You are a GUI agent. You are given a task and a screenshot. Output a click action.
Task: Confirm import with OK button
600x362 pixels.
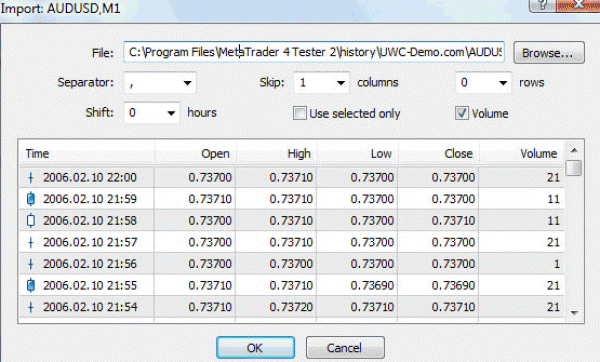pos(255,348)
